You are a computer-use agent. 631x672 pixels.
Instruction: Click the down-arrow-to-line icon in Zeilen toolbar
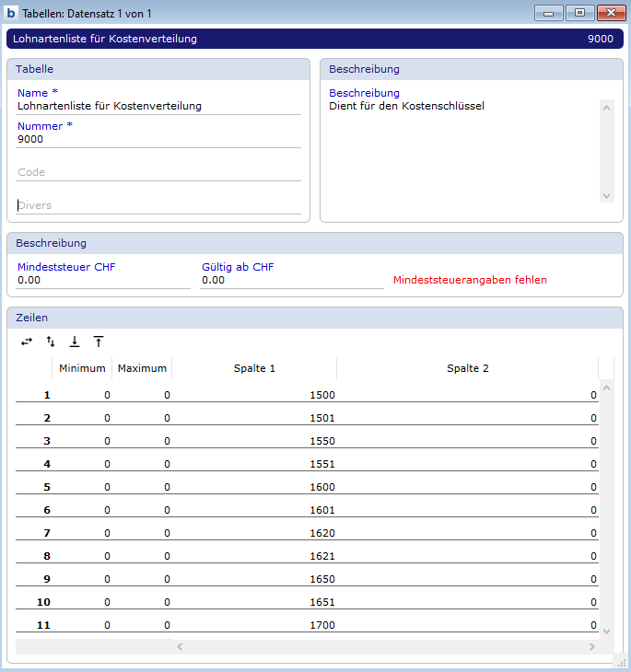(x=75, y=342)
